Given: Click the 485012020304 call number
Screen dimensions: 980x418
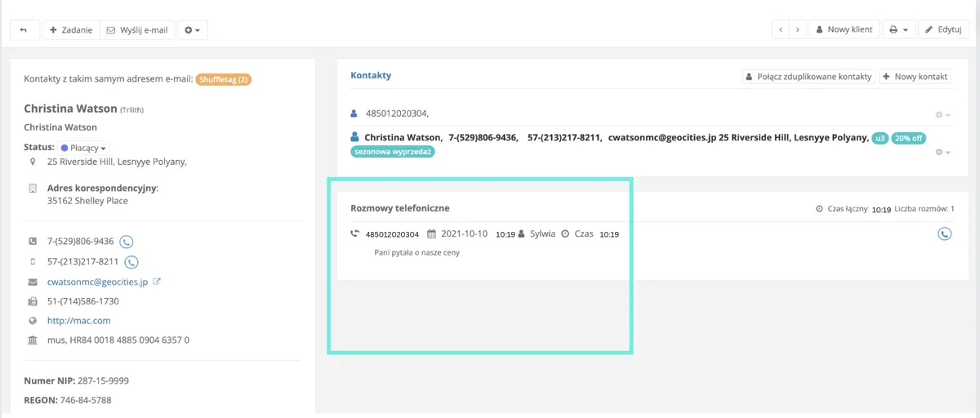Looking at the screenshot, I should coord(392,234).
